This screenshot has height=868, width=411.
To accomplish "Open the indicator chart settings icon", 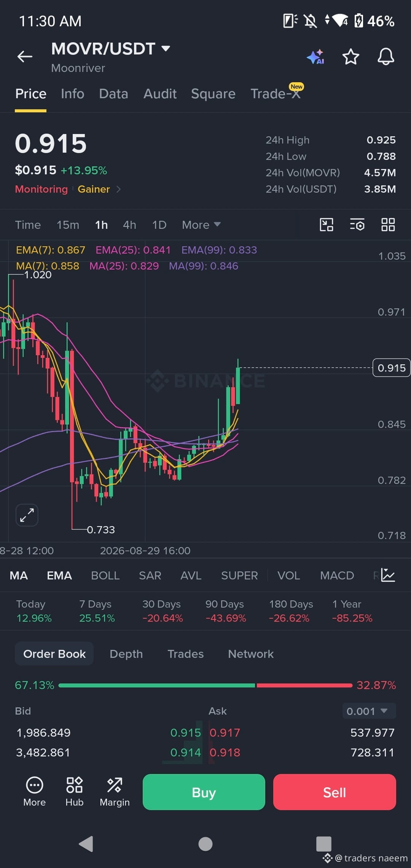I will pyautogui.click(x=388, y=575).
